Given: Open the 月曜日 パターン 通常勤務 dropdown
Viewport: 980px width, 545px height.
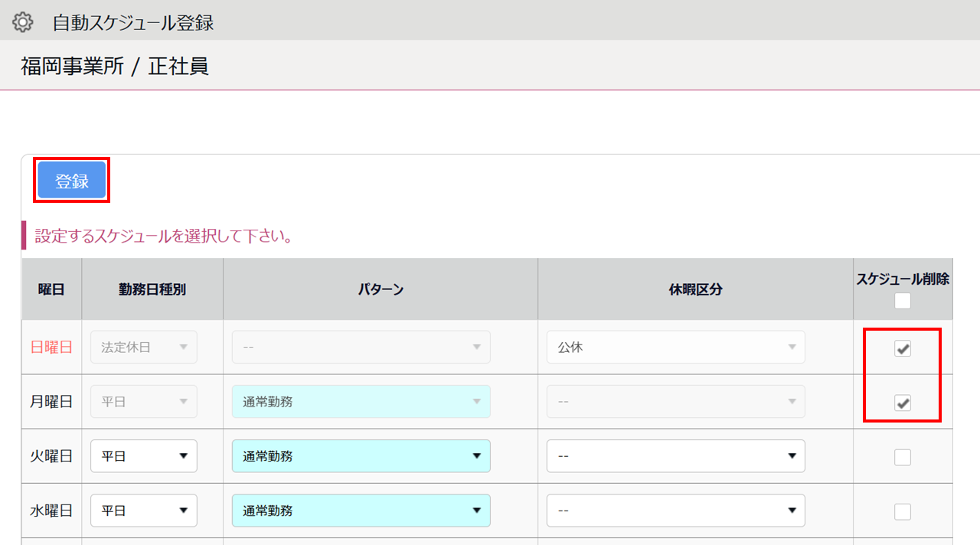Looking at the screenshot, I should point(361,401).
